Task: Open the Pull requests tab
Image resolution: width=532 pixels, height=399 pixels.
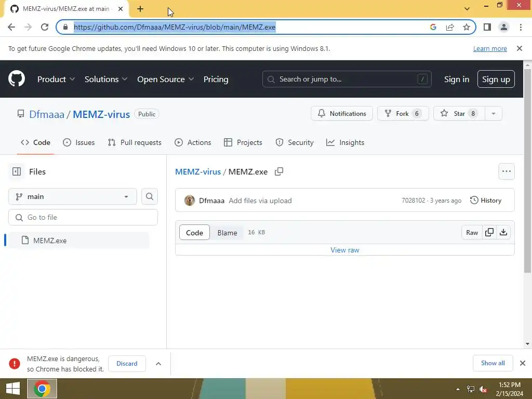Action: [135, 142]
